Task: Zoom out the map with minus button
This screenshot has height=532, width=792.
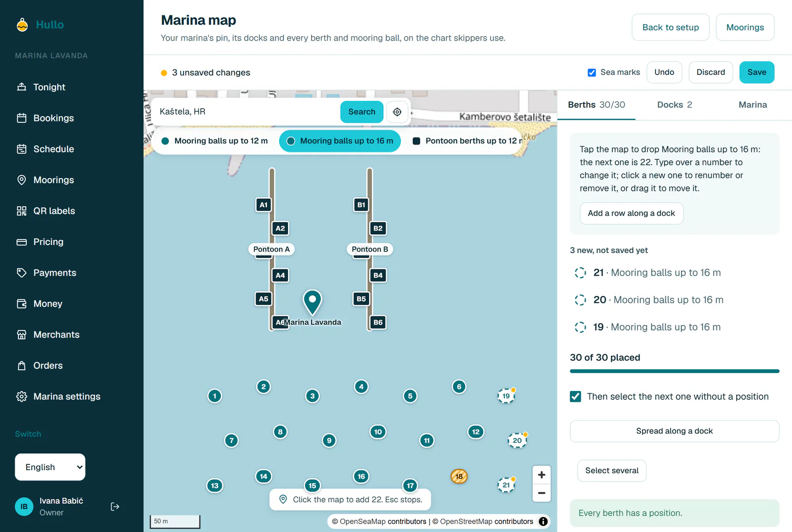Action: (542, 493)
